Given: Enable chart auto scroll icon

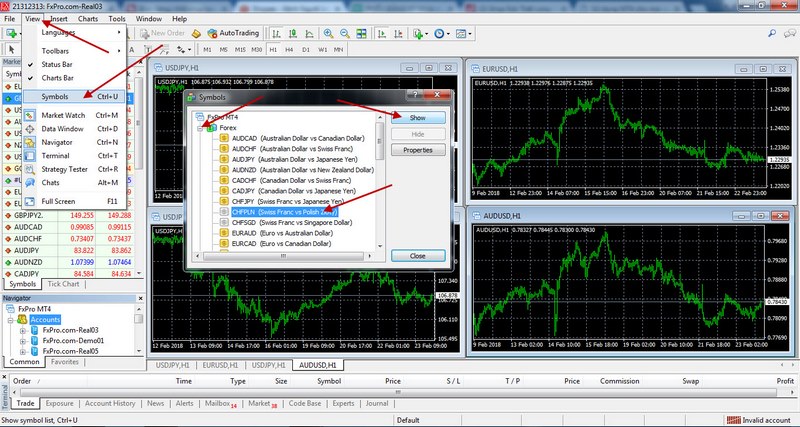Looking at the screenshot, I should click(381, 33).
